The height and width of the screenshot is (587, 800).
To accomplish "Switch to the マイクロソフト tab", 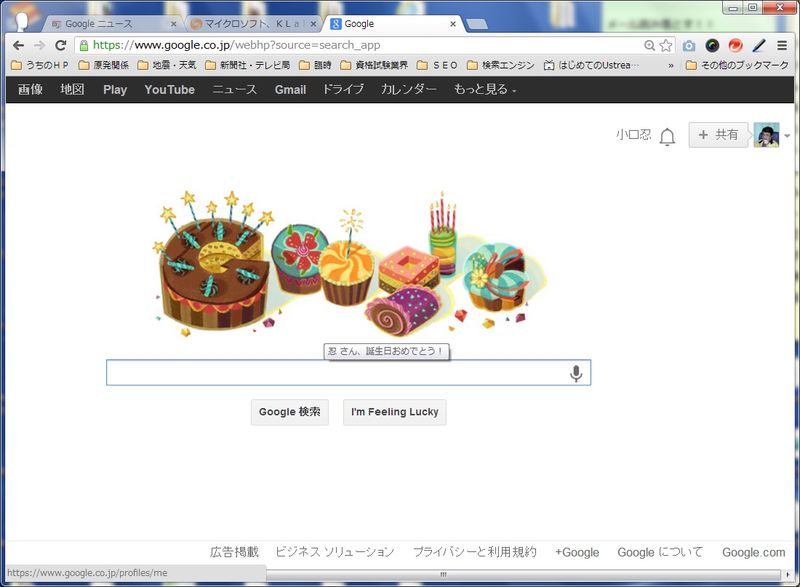I will pyautogui.click(x=253, y=24).
